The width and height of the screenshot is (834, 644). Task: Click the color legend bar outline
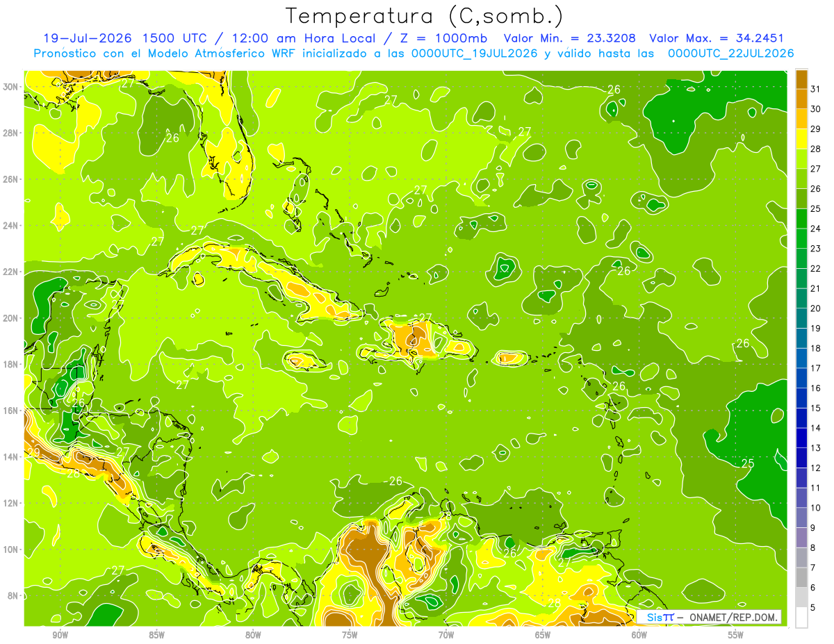(801, 349)
